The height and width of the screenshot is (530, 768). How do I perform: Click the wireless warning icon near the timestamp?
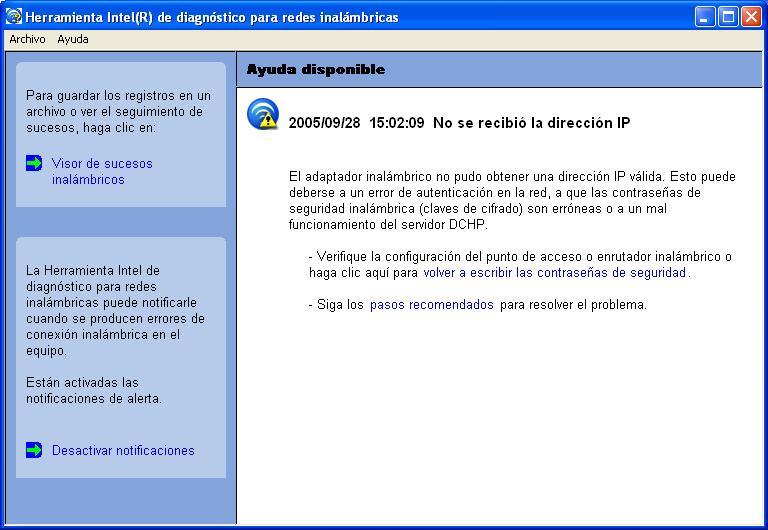point(263,114)
